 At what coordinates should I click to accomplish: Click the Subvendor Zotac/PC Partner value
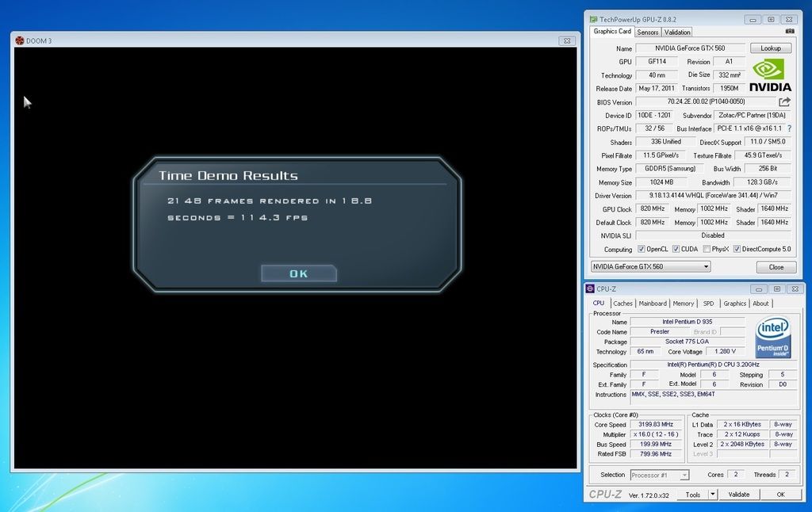coord(752,115)
